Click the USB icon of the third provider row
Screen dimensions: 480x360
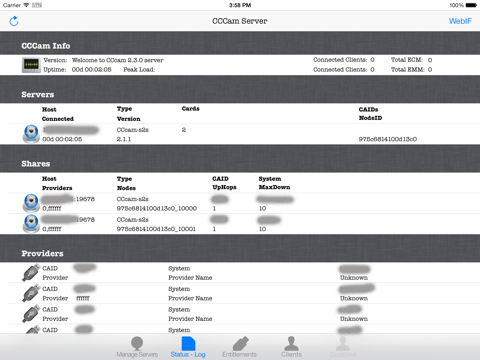pos(31,314)
